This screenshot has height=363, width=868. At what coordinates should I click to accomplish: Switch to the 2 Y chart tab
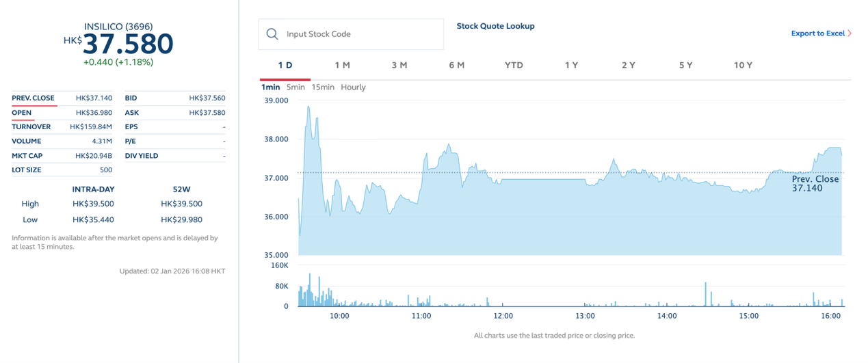629,65
